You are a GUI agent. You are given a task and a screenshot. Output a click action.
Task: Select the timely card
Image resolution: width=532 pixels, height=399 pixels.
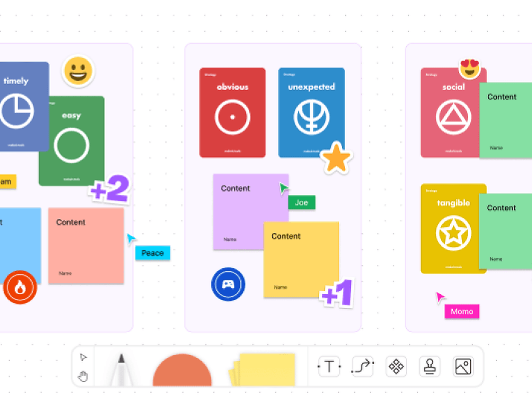coord(24,106)
